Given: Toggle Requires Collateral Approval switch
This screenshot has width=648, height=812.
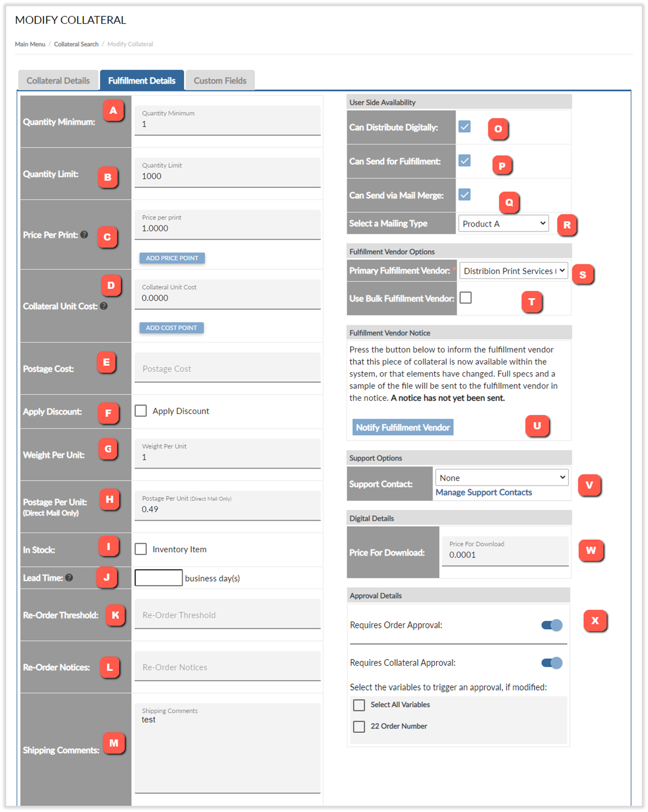Looking at the screenshot, I should tap(552, 663).
